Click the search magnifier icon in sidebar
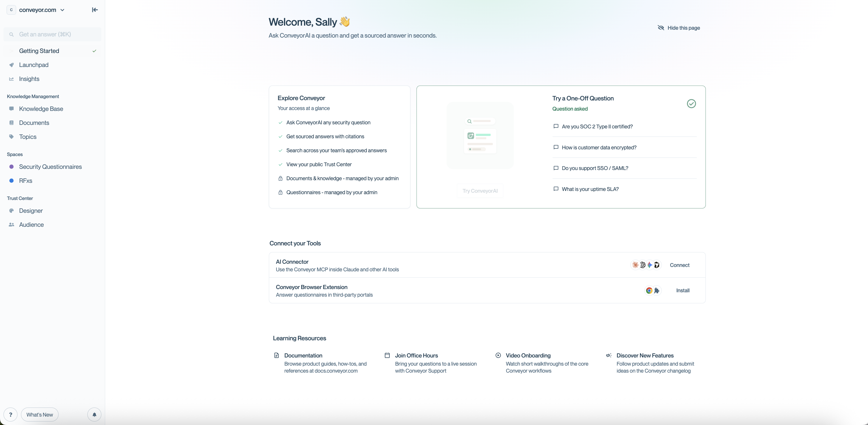This screenshot has height=425, width=868. pos(11,34)
